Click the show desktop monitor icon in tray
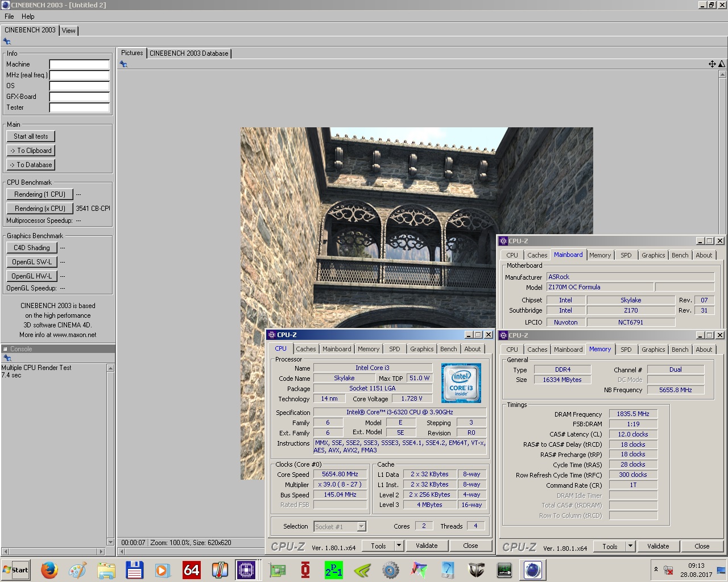The height and width of the screenshot is (582, 728). tap(721, 570)
